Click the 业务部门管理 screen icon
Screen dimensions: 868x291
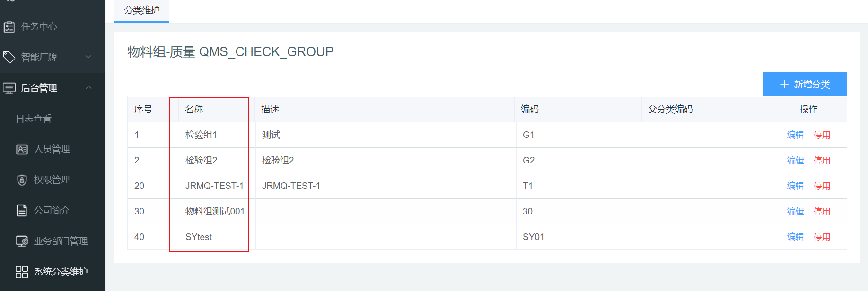tap(22, 241)
